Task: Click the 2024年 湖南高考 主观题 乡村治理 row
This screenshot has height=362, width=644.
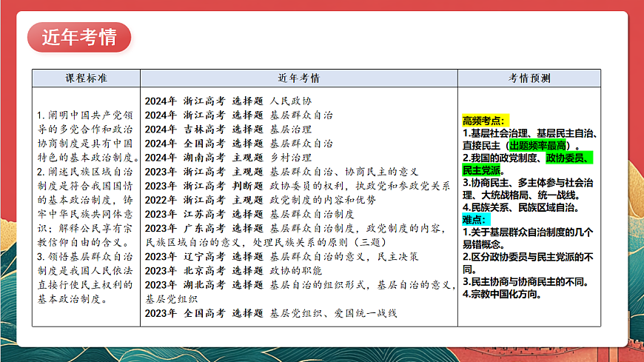Action: pyautogui.click(x=228, y=158)
